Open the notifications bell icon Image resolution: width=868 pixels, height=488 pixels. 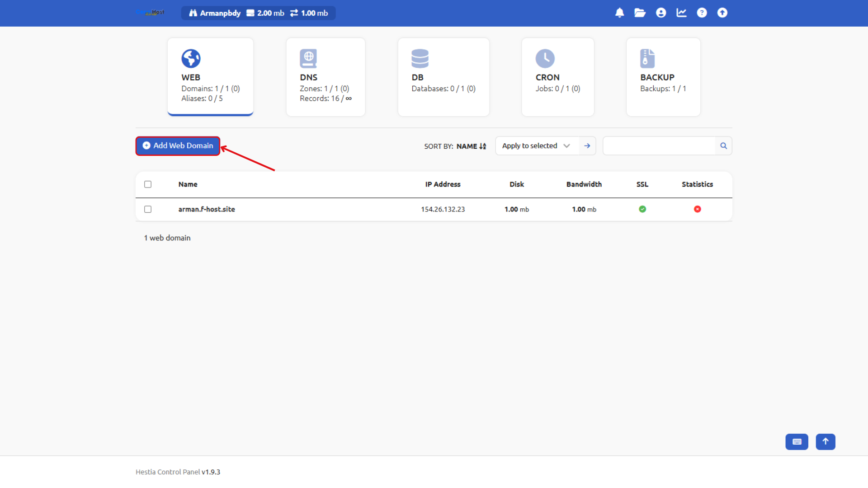(619, 13)
